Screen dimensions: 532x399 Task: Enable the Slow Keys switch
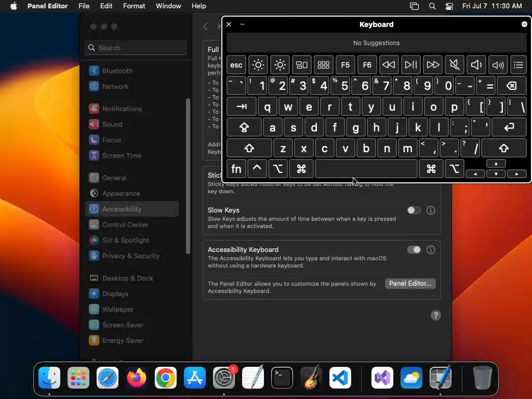[x=414, y=210]
